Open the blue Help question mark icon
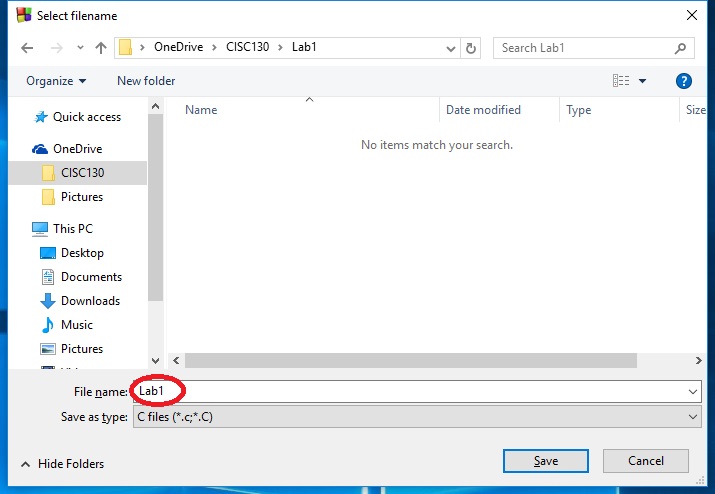This screenshot has height=494, width=715. coord(684,81)
